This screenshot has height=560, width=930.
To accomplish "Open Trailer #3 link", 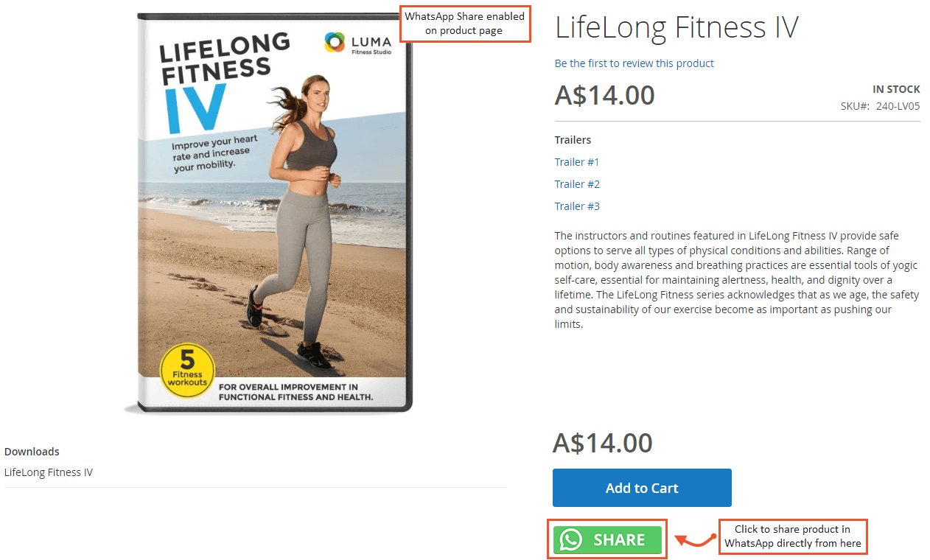I will (x=577, y=206).
